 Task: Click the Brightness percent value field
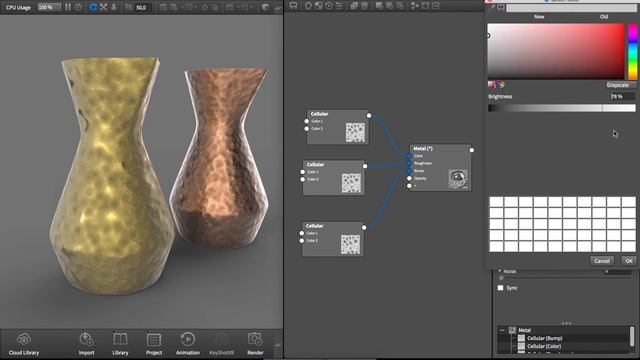click(x=623, y=96)
